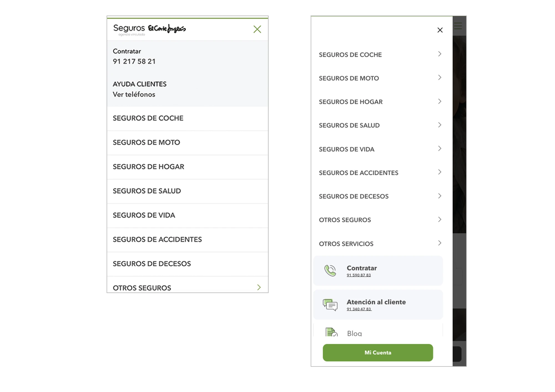555x392 pixels.
Task: Select Seguros de Vida in right menu
Action: (x=346, y=149)
